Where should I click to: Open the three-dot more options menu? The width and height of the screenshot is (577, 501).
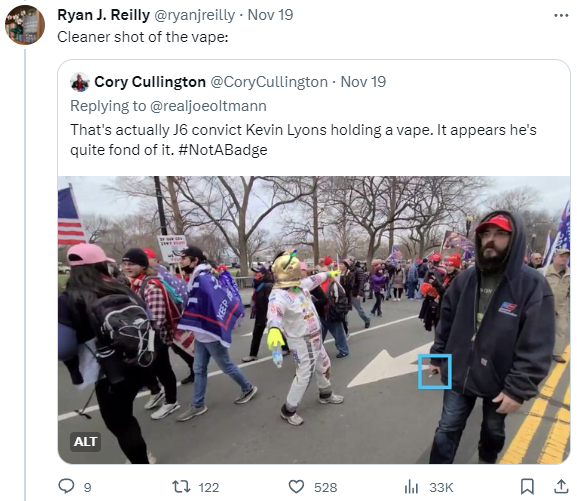pyautogui.click(x=561, y=15)
